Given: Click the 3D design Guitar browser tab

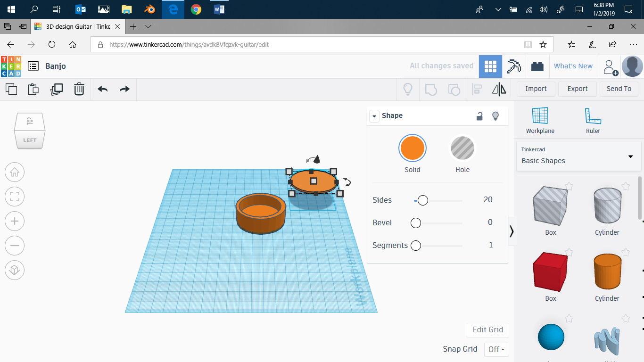Looking at the screenshot, I should [x=78, y=26].
